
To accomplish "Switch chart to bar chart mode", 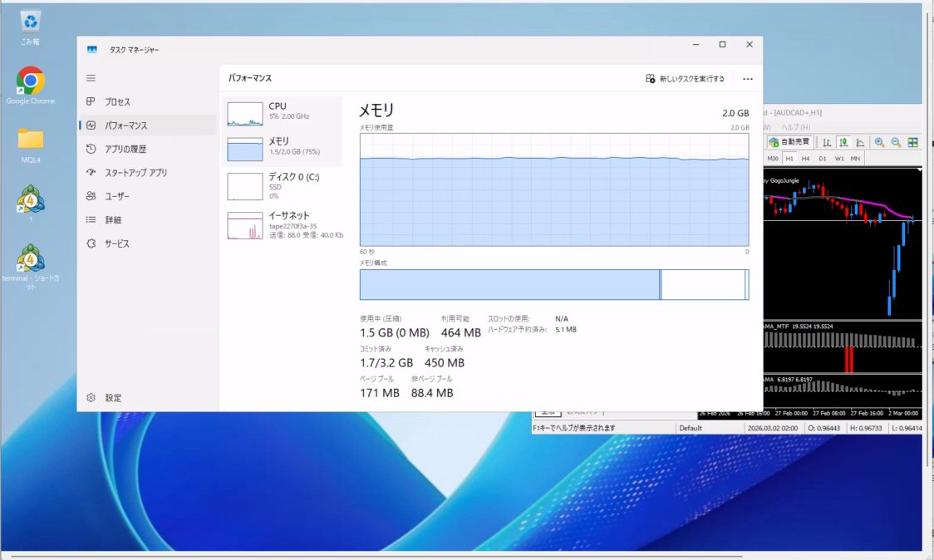I will (x=827, y=142).
